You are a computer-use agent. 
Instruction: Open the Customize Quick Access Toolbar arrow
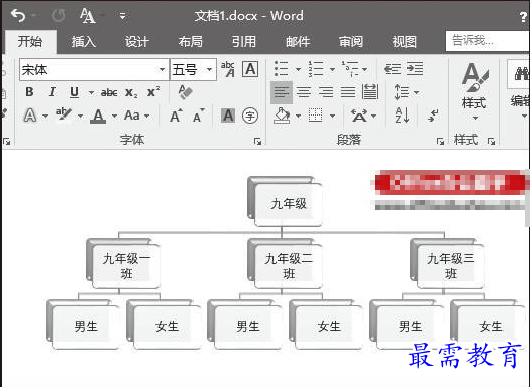[122, 16]
